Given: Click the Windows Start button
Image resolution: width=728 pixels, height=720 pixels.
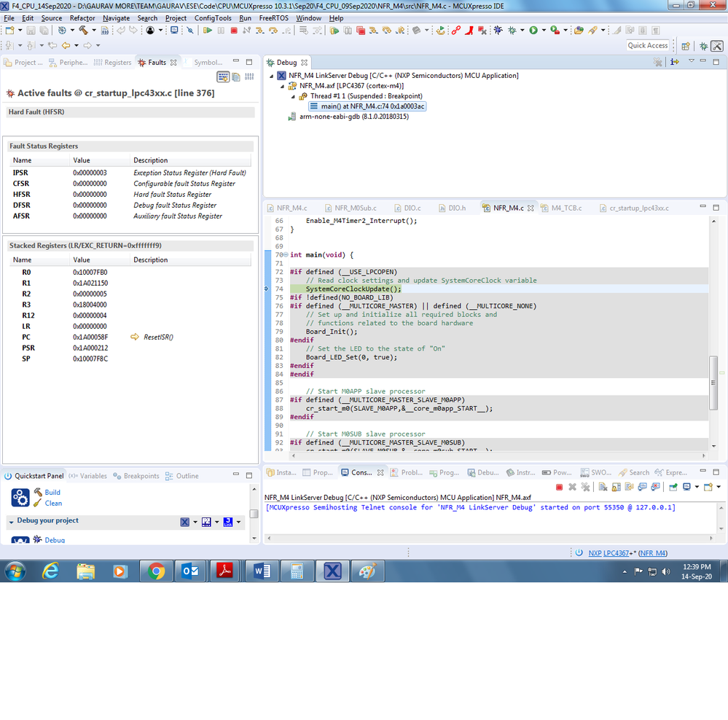Looking at the screenshot, I should pos(15,571).
